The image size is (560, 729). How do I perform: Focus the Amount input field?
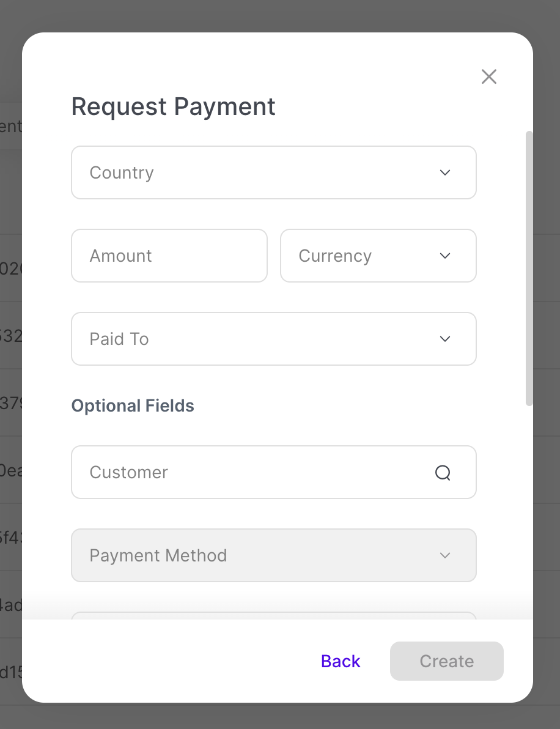pyautogui.click(x=169, y=256)
